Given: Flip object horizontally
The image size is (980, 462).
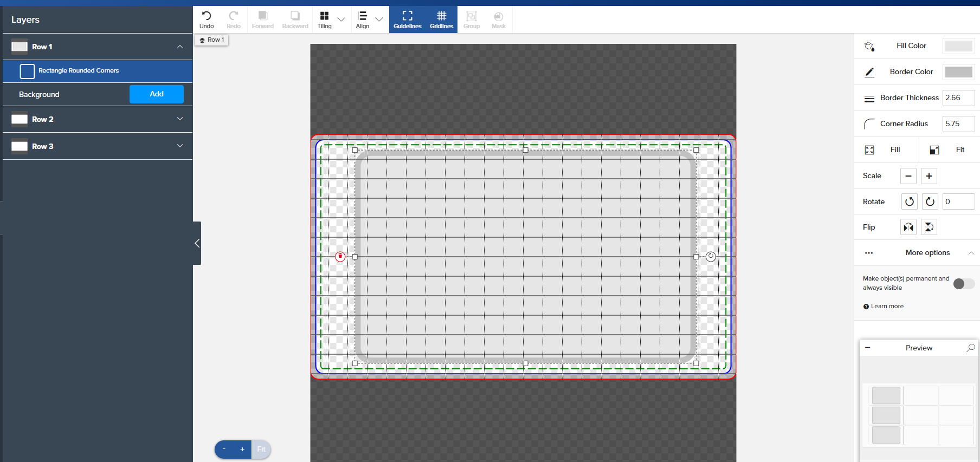Looking at the screenshot, I should pyautogui.click(x=908, y=227).
